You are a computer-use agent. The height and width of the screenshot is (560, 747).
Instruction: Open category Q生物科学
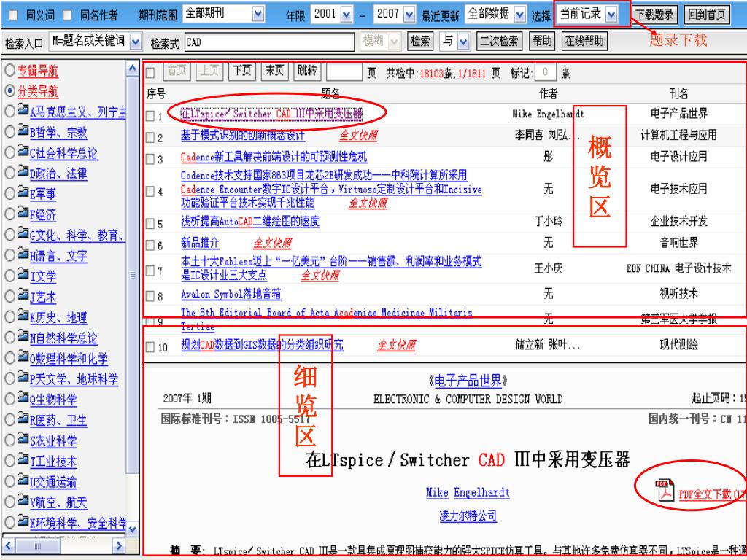[x=53, y=400]
